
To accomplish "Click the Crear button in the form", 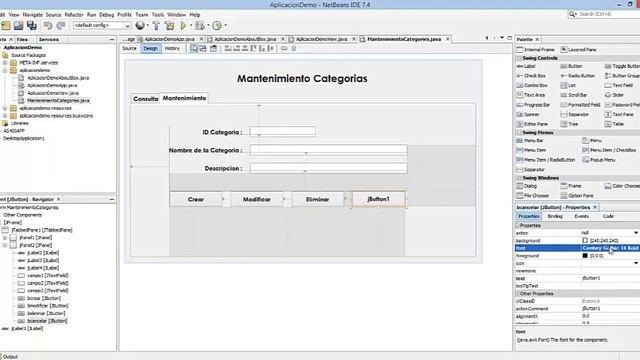I will [196, 200].
